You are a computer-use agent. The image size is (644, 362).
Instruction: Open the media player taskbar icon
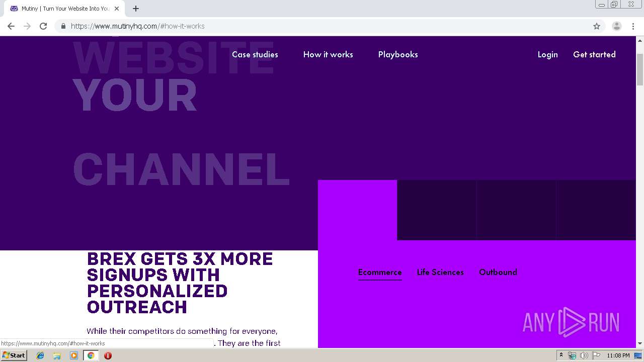[74, 355]
